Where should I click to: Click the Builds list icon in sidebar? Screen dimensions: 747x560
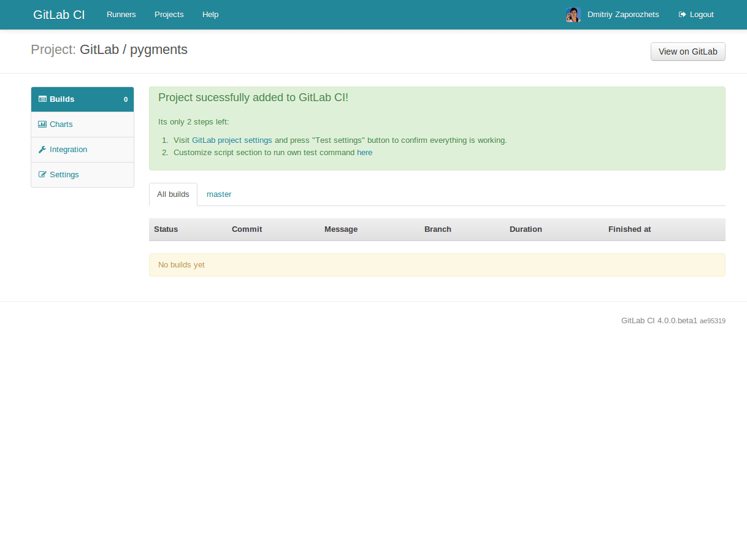pyautogui.click(x=42, y=99)
